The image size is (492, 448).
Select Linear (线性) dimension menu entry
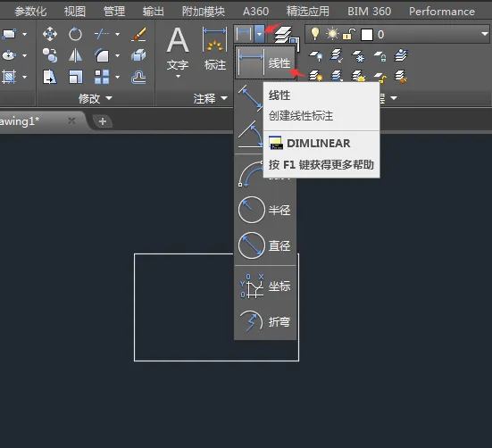coord(265,63)
